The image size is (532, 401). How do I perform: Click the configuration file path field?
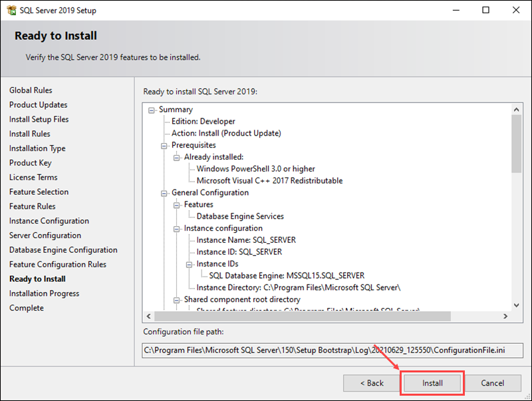(332, 350)
